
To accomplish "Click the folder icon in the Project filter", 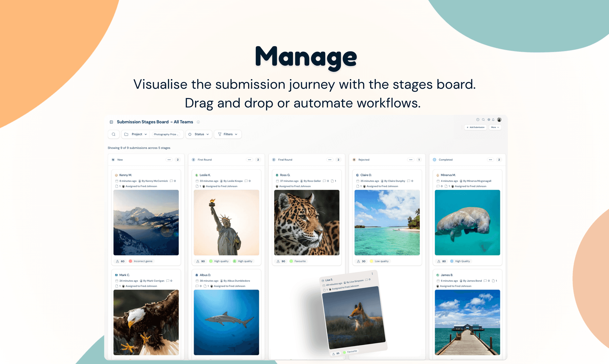I will 126,134.
